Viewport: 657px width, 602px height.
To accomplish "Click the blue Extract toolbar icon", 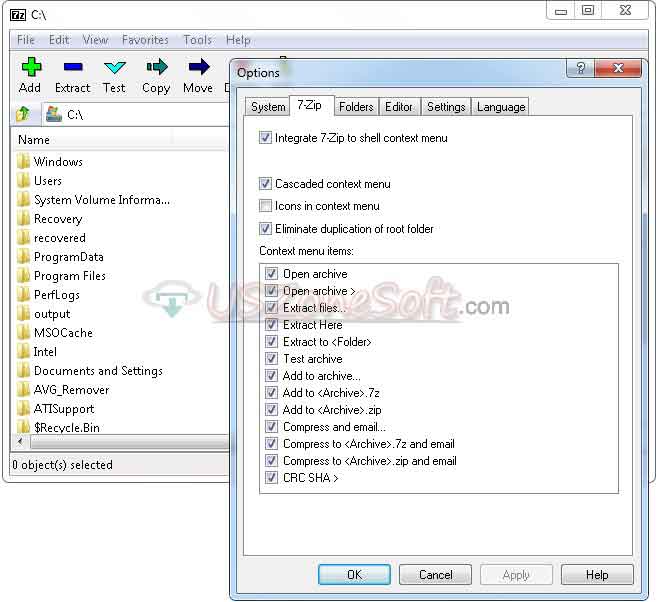I will point(73,67).
